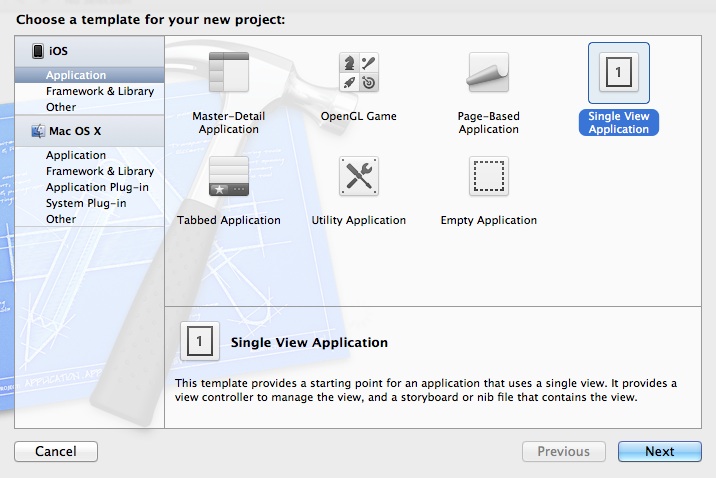The width and height of the screenshot is (716, 478).
Task: Click the Utility Application label
Action: coord(358,220)
